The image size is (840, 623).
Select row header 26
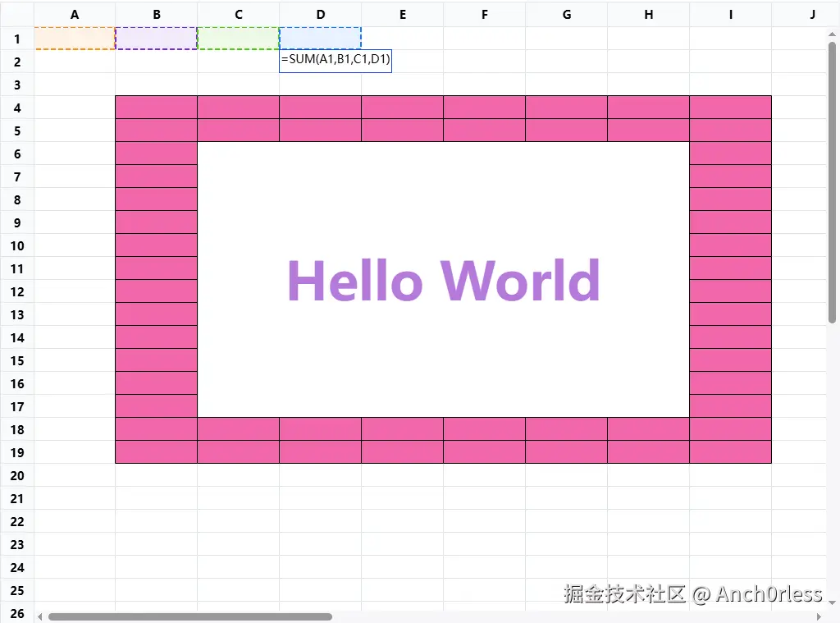tap(16, 613)
